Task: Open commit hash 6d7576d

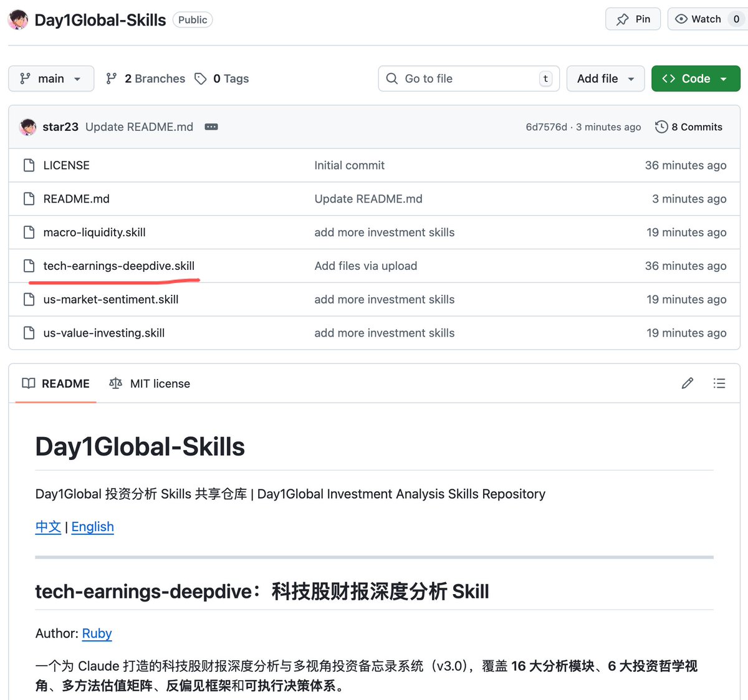Action: pos(546,127)
